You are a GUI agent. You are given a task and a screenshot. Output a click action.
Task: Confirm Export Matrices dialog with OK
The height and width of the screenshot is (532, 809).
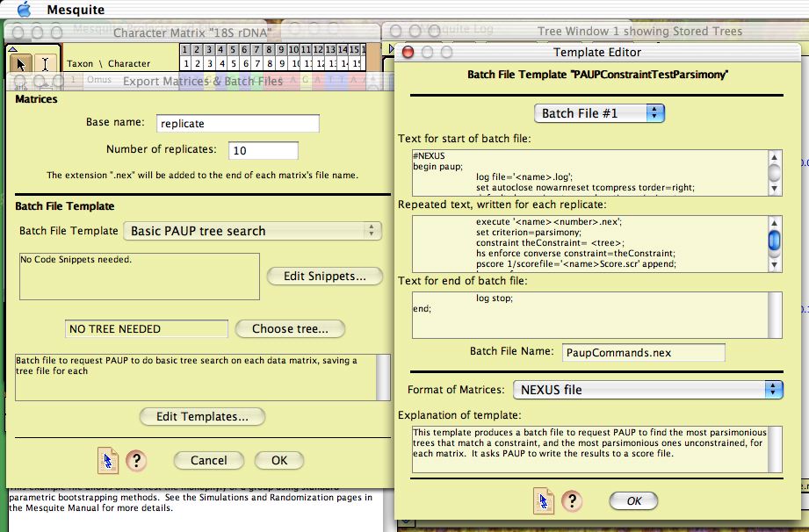point(279,460)
